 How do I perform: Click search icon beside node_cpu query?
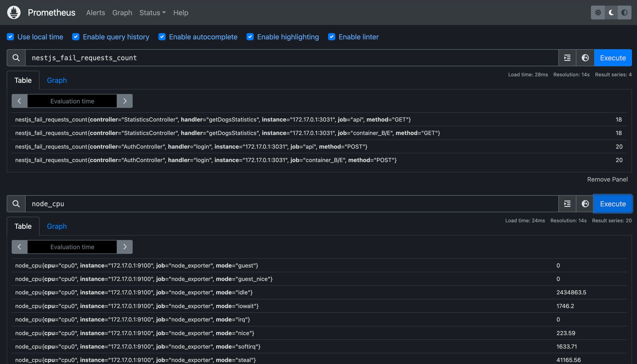(16, 204)
